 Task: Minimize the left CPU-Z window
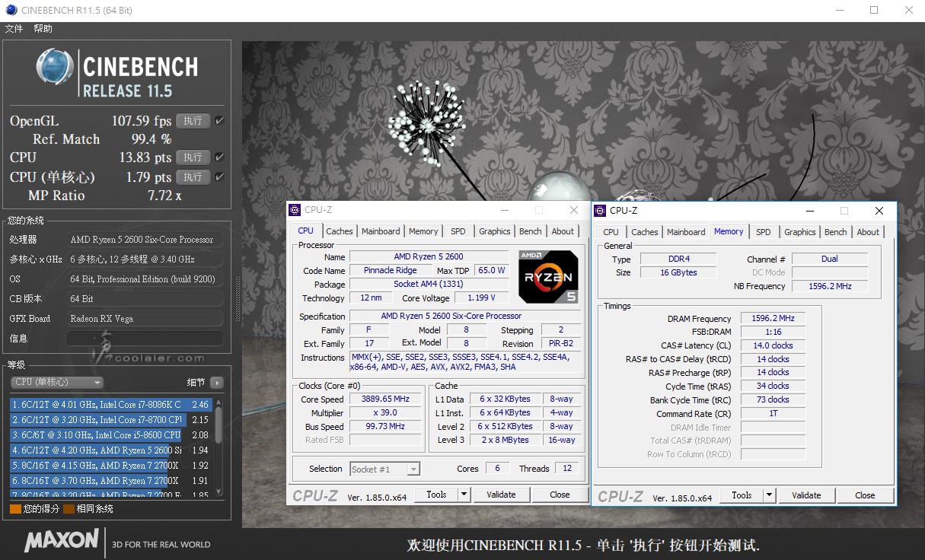point(503,210)
